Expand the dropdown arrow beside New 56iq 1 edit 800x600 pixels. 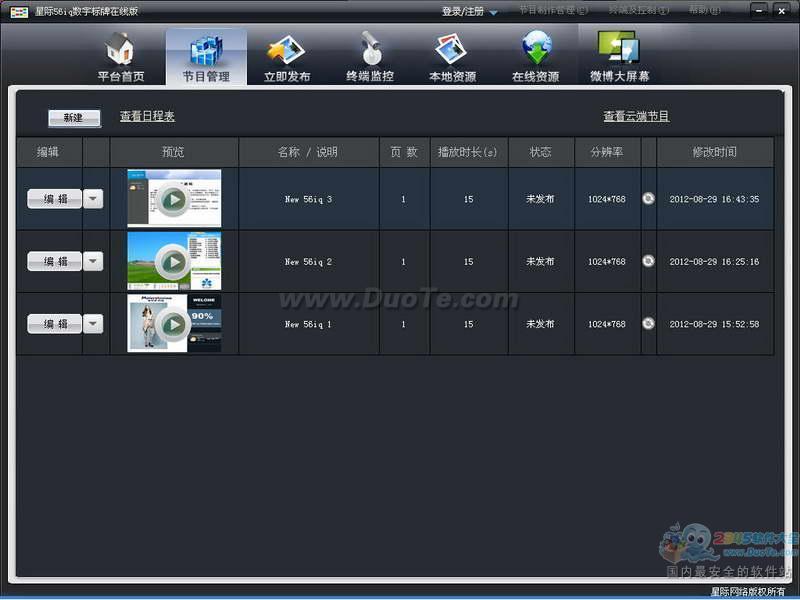point(93,323)
